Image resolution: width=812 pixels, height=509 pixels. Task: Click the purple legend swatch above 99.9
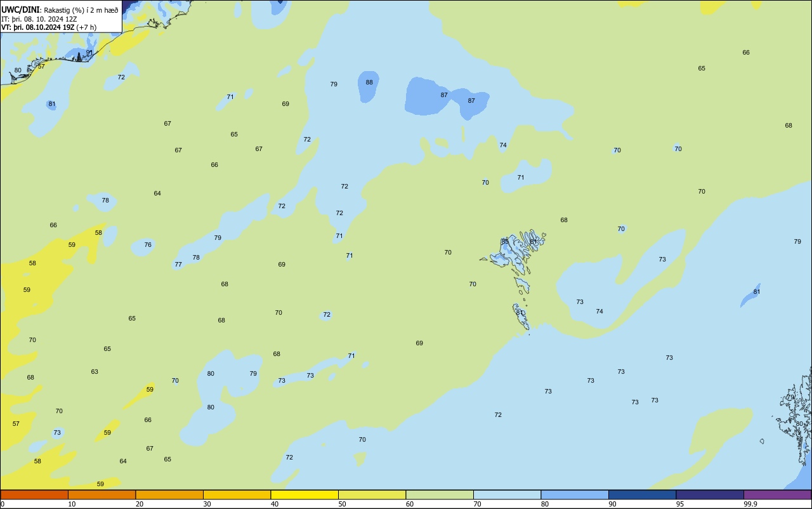pos(778,495)
